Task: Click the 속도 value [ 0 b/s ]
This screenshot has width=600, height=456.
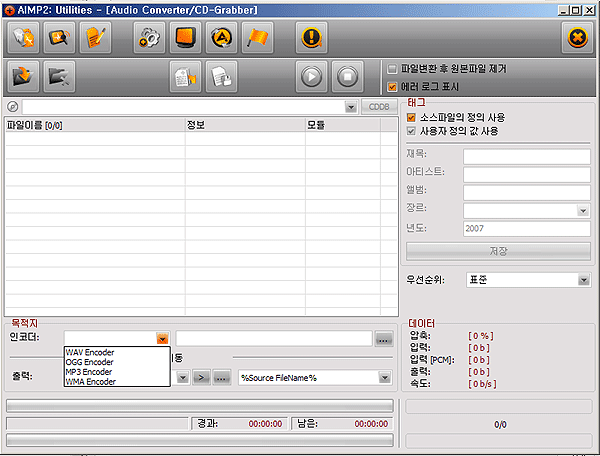Action: tap(482, 384)
